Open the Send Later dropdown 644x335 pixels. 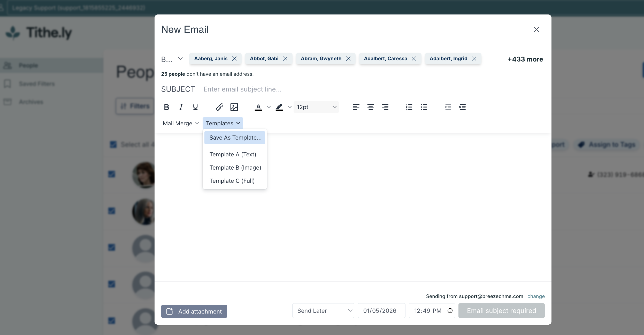pyautogui.click(x=323, y=311)
